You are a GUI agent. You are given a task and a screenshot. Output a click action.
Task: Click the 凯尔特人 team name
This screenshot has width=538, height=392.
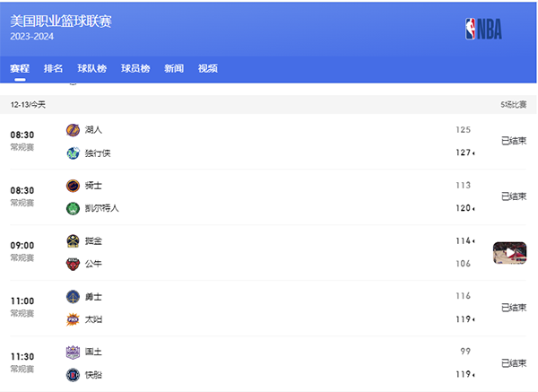[102, 208]
